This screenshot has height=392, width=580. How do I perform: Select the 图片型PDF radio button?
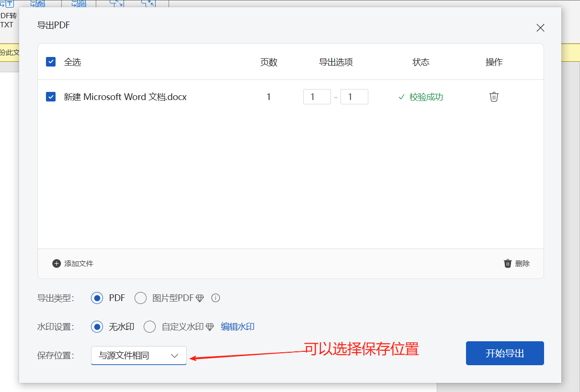140,298
